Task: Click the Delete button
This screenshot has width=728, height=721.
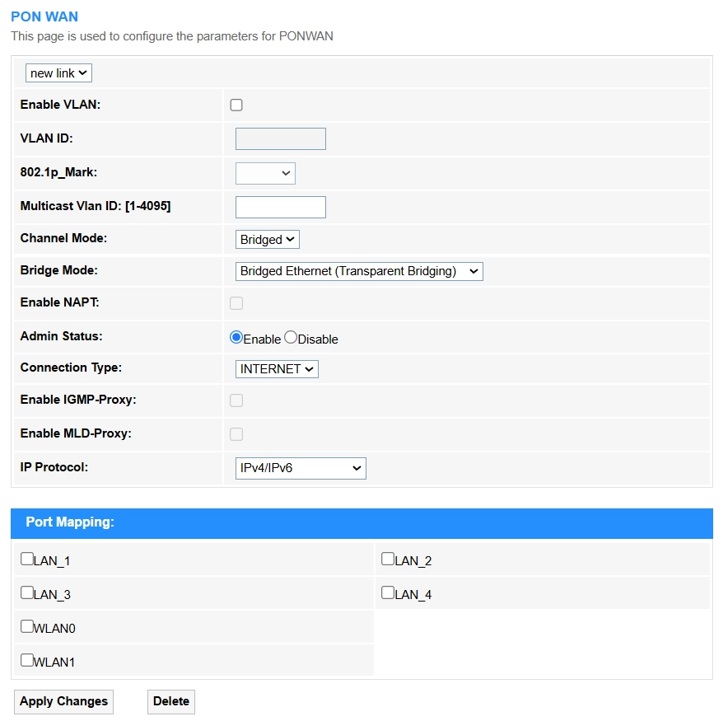Action: tap(171, 701)
